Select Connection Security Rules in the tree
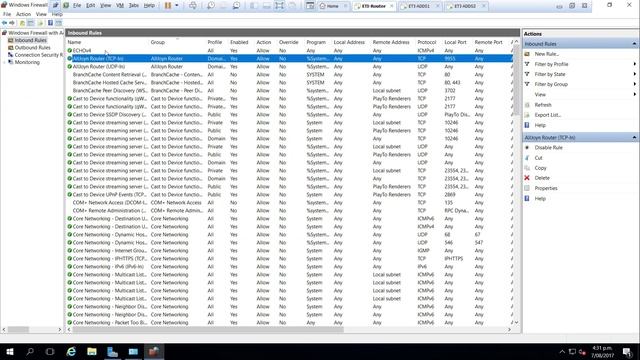Screen dimensions: 640x360 (39, 55)
